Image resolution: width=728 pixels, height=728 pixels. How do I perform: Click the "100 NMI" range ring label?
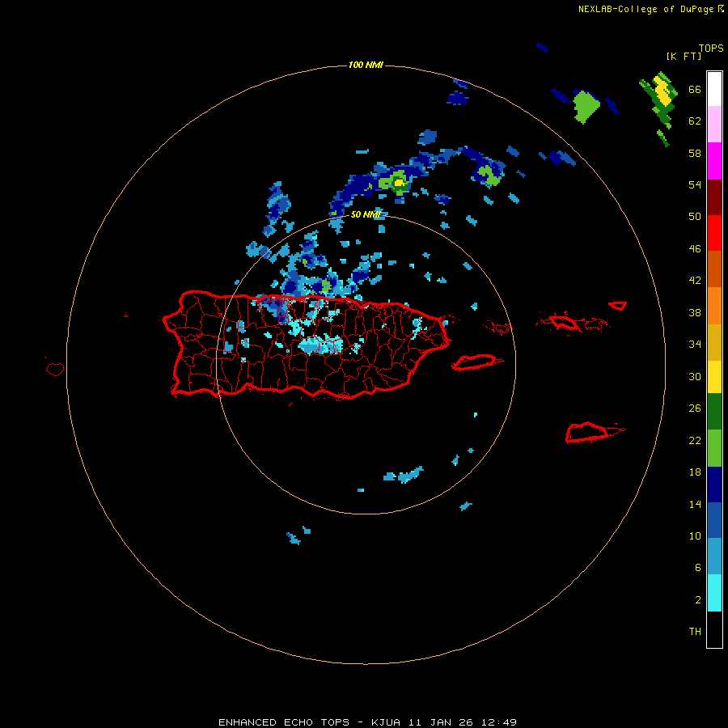(366, 65)
